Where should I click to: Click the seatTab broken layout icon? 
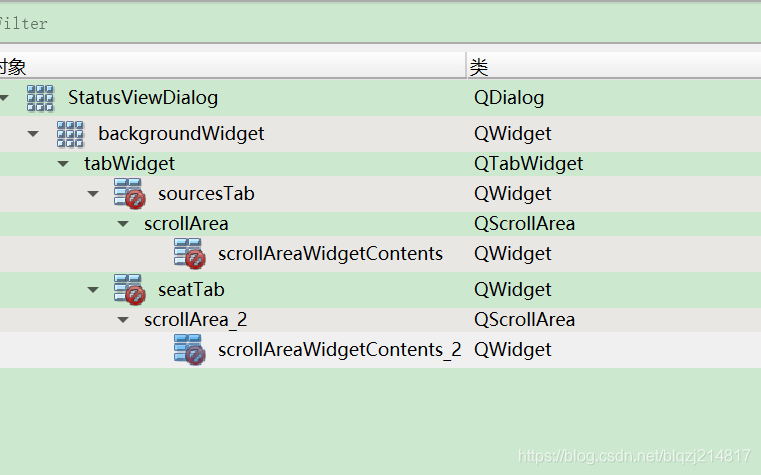click(129, 290)
